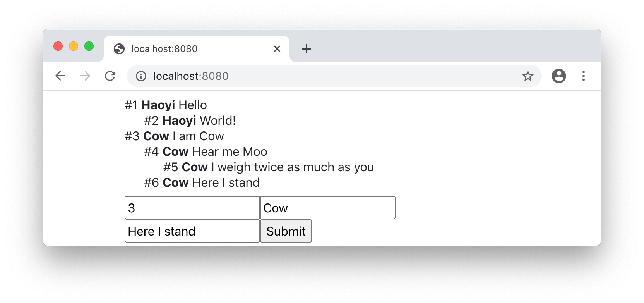Click the input field containing Cow
This screenshot has height=303, width=644.
327,208
